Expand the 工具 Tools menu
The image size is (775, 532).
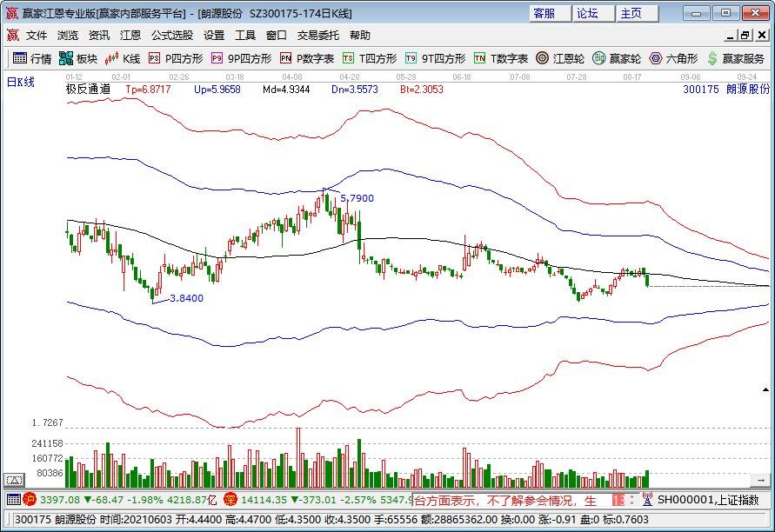pyautogui.click(x=246, y=35)
